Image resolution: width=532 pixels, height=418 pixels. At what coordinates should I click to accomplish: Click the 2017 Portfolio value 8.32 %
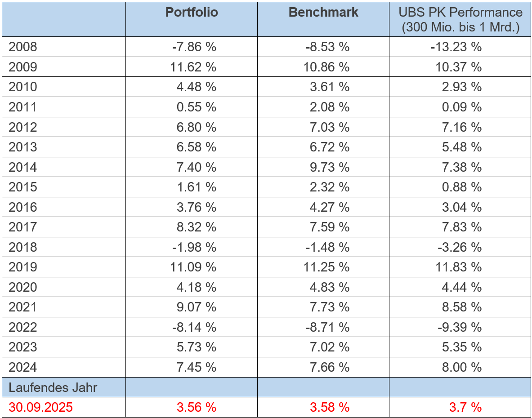click(x=196, y=227)
